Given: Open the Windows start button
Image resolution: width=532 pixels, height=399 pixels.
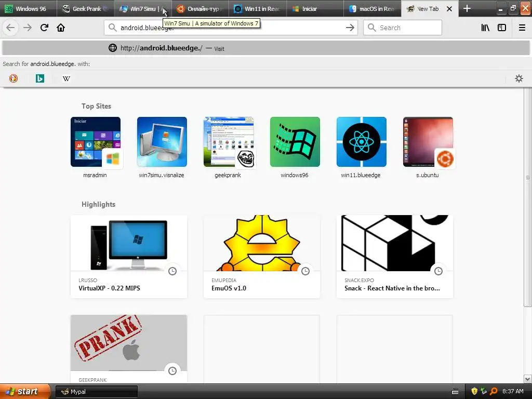Looking at the screenshot, I should tap(25, 391).
